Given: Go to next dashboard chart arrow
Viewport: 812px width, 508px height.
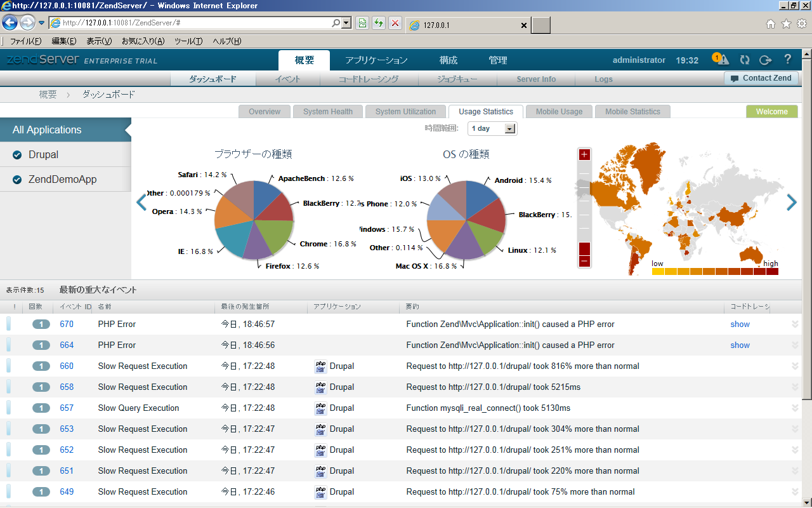Looking at the screenshot, I should [x=791, y=203].
